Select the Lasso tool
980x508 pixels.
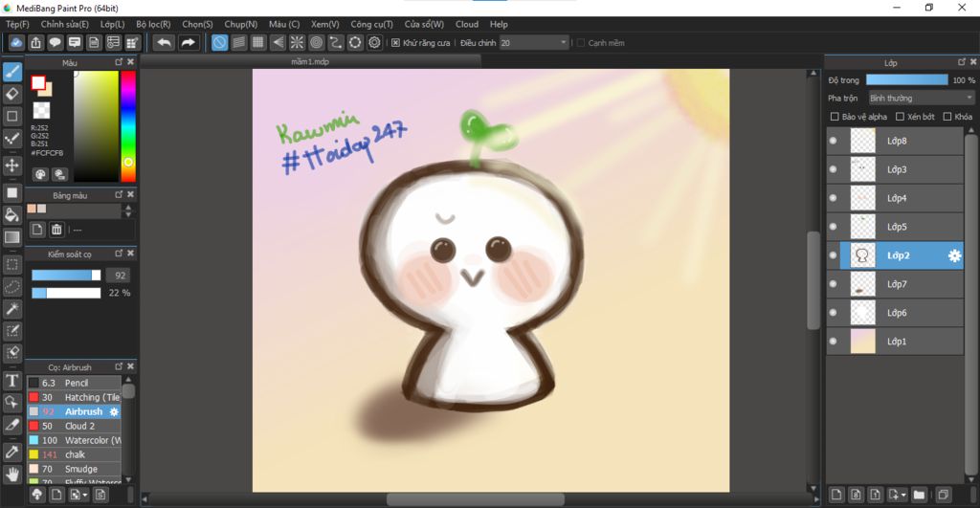pyautogui.click(x=11, y=287)
